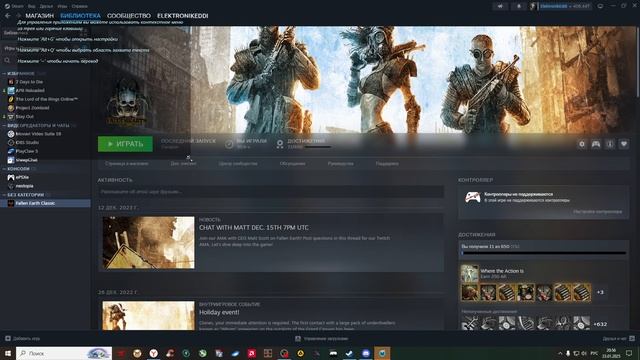
Task: Show +632 locked achievements
Action: pyautogui.click(x=600, y=324)
